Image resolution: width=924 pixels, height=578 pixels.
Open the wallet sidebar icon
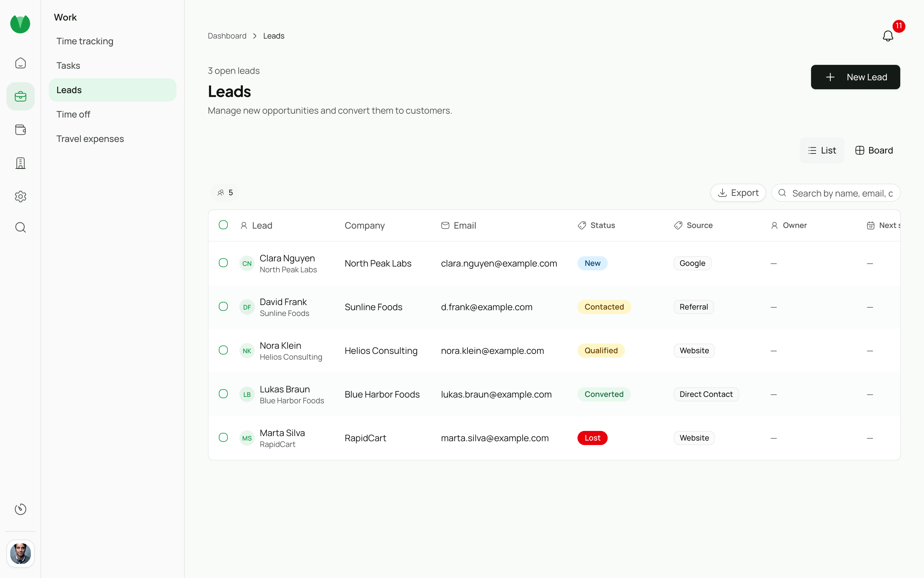pos(20,130)
